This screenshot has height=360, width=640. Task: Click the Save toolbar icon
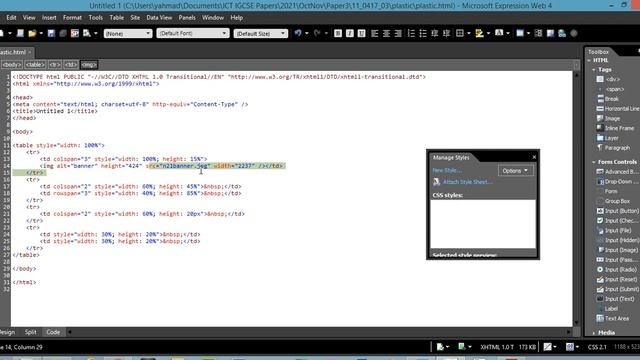coord(51,33)
